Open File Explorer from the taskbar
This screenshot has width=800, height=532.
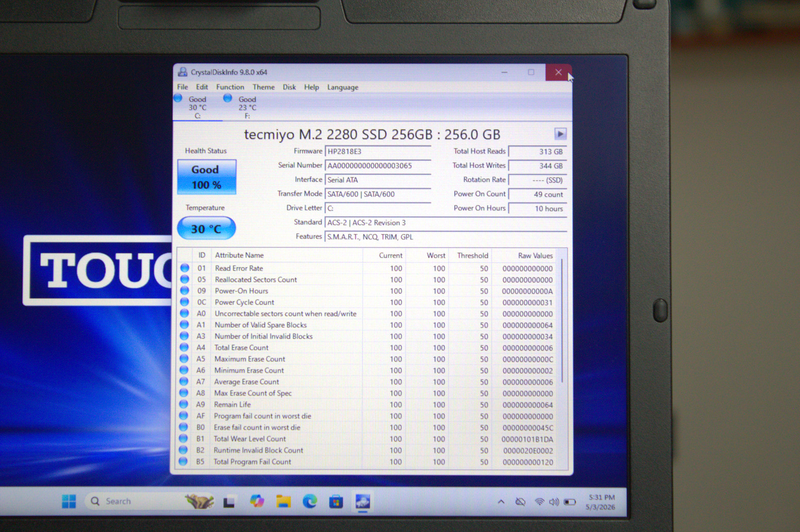point(283,501)
